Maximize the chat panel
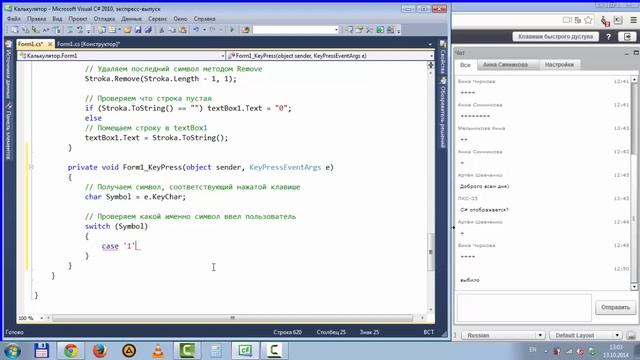The image size is (640, 360). point(636,53)
